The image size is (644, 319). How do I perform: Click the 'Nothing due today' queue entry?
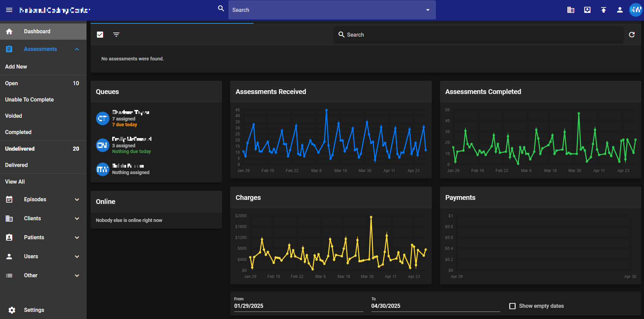(x=132, y=152)
